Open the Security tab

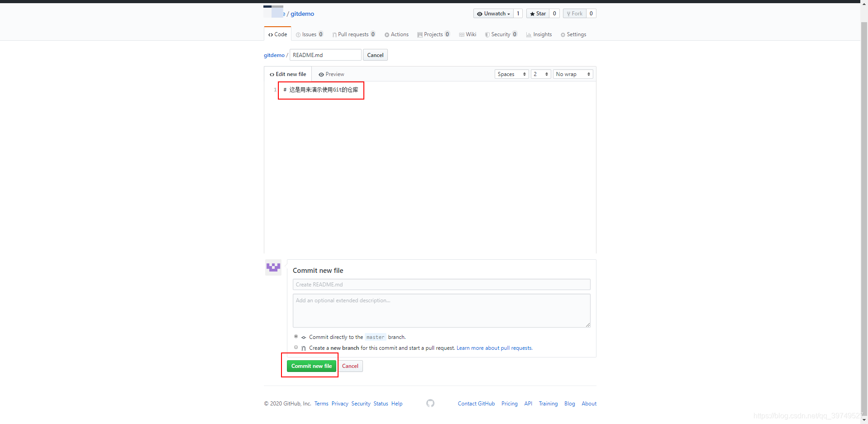[x=501, y=34]
